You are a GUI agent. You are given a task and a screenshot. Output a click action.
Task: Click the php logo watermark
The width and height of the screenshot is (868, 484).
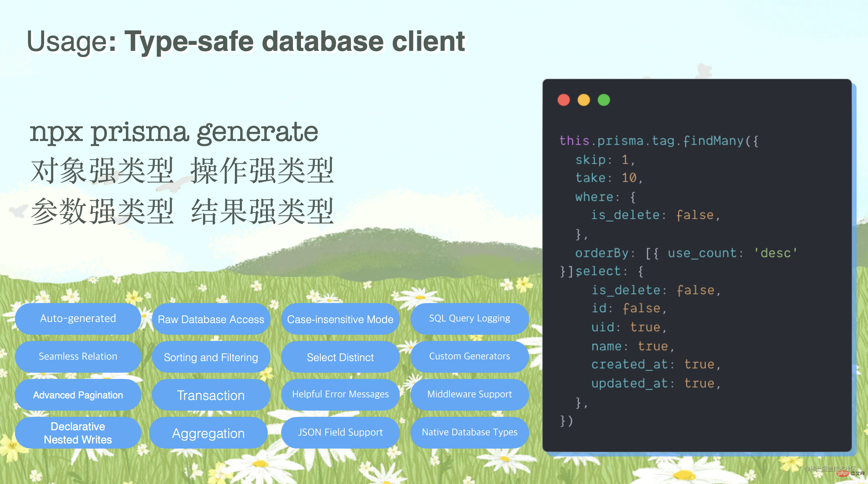point(843,473)
